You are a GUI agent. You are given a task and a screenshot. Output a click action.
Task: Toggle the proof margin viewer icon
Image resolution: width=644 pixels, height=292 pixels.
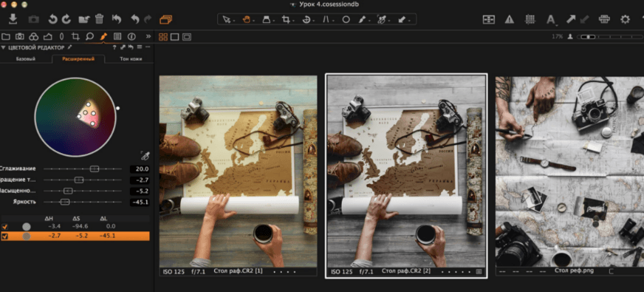[186, 37]
